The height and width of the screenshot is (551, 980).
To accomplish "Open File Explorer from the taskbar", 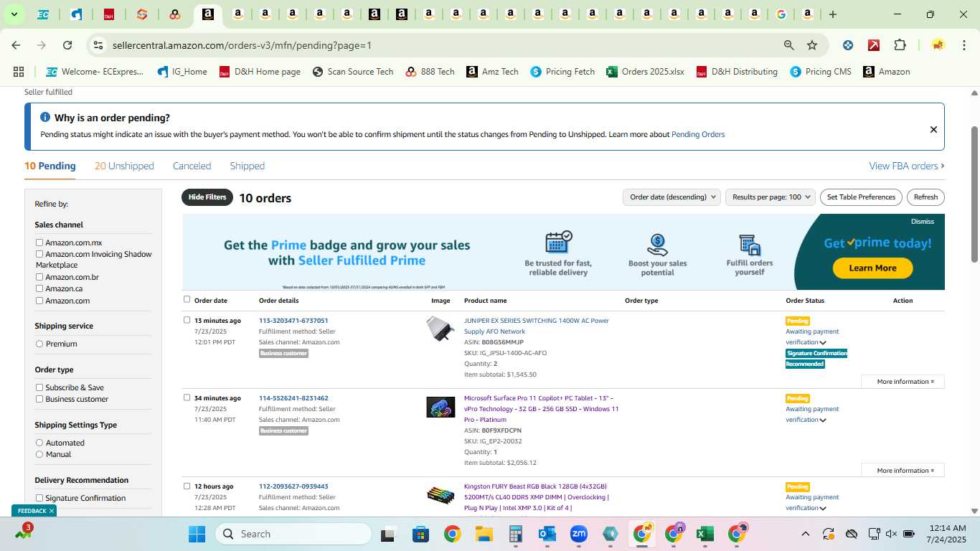I will pyautogui.click(x=484, y=534).
